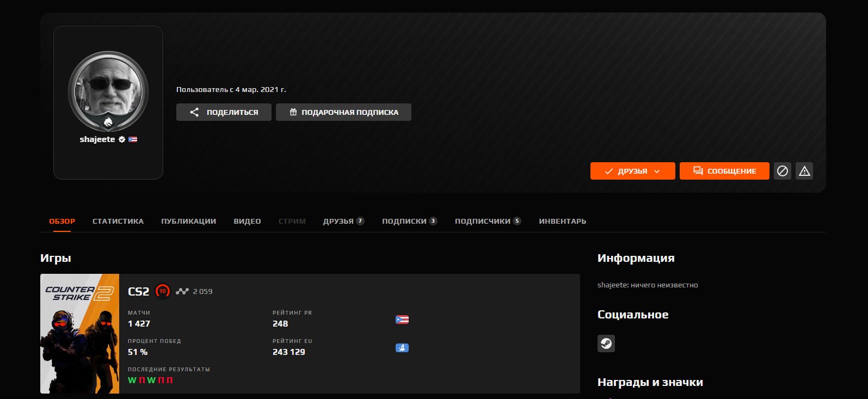Switch to the Обзор tab
The image size is (868, 399).
[x=62, y=221]
